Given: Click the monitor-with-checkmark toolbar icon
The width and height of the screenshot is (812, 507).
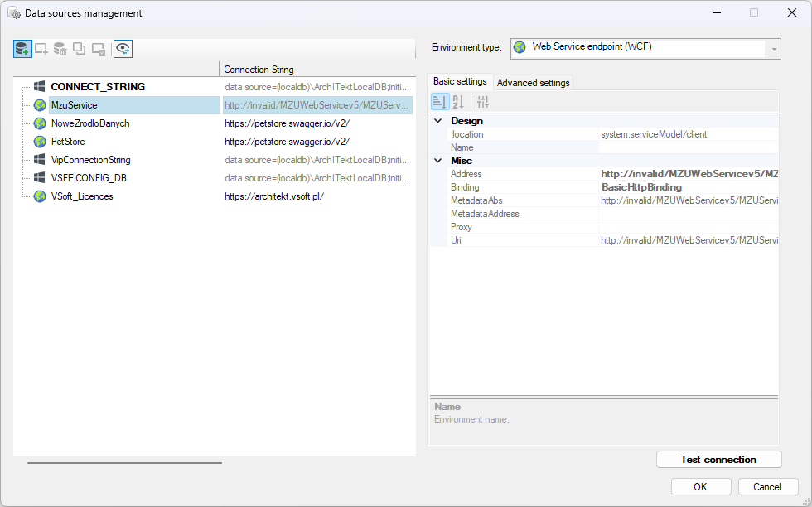Looking at the screenshot, I should pos(99,49).
